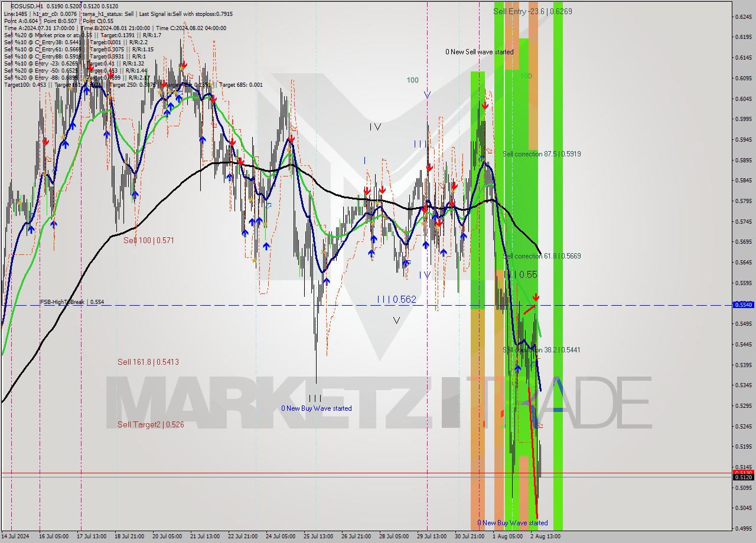Click the '30 Jul 21:00' time axis label
Viewport: 756px width, 543px height.
point(470,537)
